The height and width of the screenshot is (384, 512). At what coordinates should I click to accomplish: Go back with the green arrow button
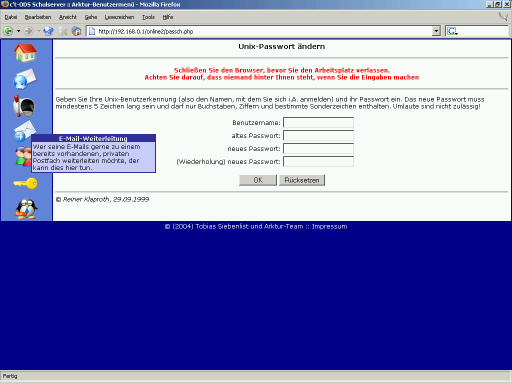tap(8, 31)
